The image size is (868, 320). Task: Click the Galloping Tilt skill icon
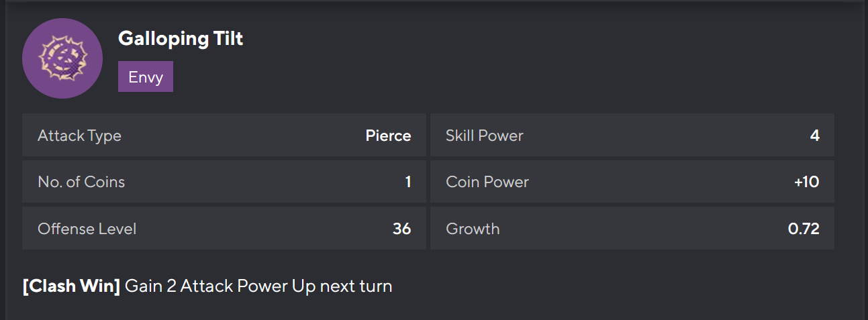coord(62,58)
